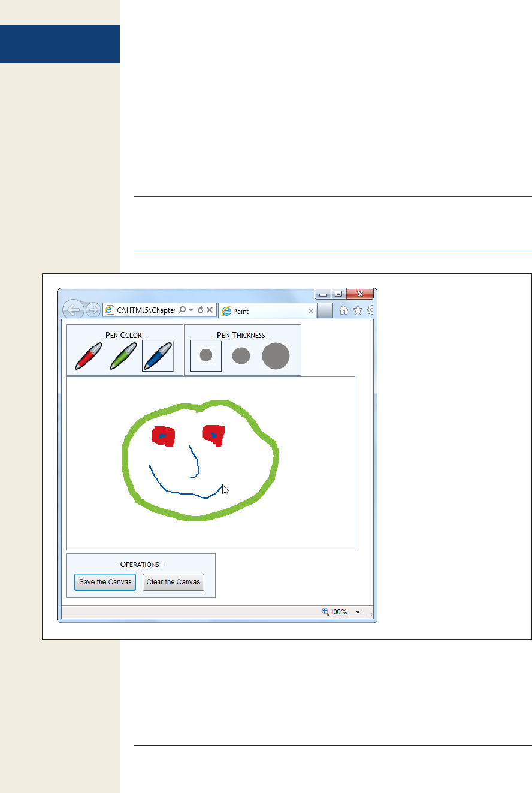Refresh the page with the reload icon
The width and height of the screenshot is (532, 793).
[x=200, y=310]
